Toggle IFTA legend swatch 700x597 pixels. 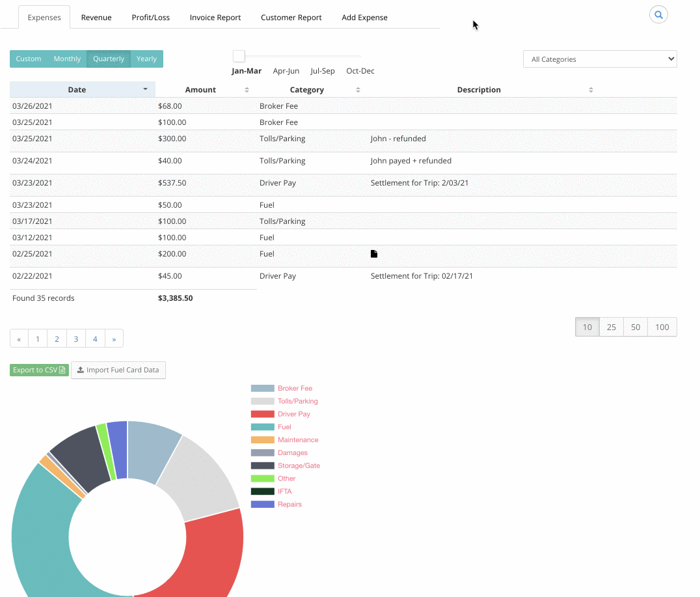263,492
